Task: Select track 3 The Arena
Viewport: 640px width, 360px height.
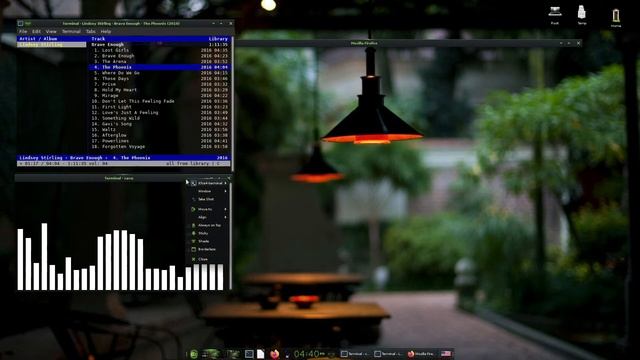Action: pos(160,62)
